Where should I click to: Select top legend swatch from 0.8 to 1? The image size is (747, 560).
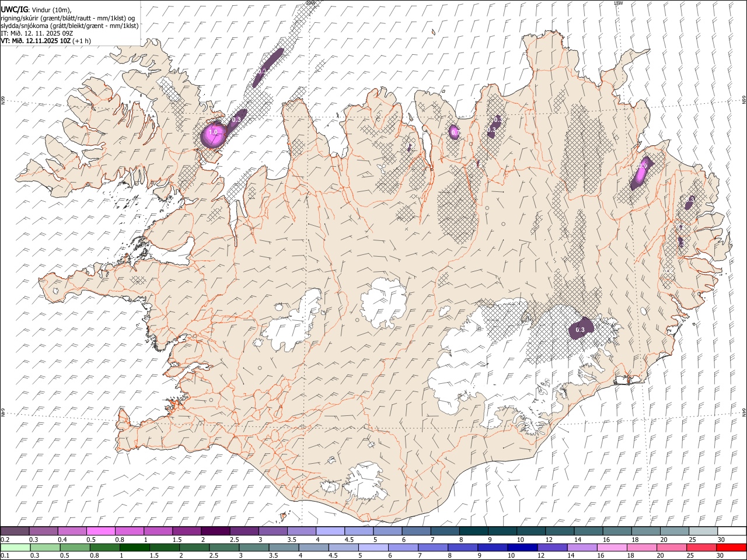coord(129,531)
